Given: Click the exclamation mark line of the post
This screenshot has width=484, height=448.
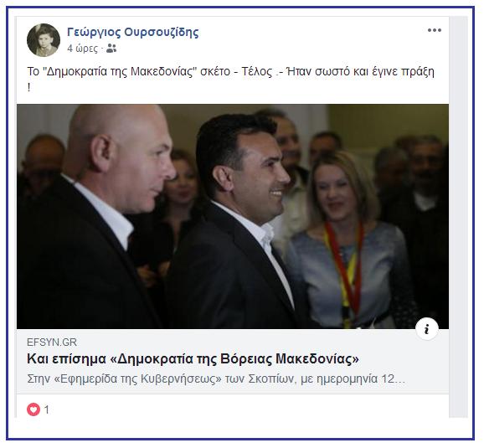Looking at the screenshot, I should (x=29, y=88).
